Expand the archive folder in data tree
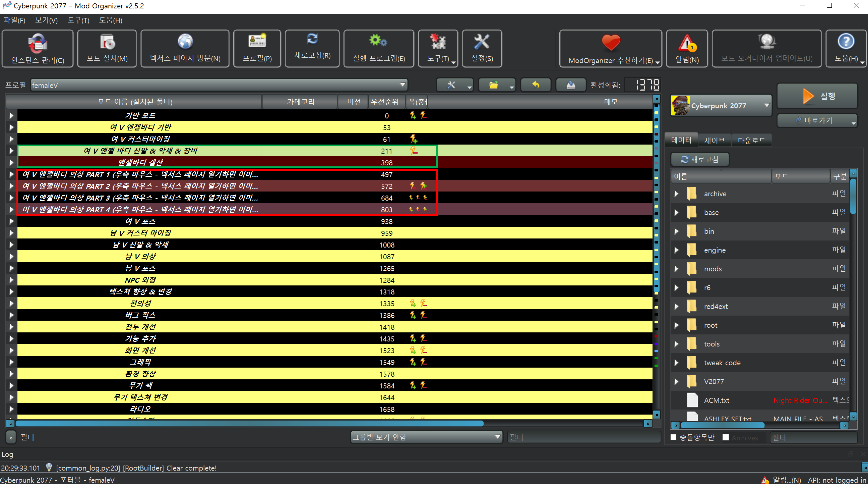Screen dimensions: 868x484 pyautogui.click(x=676, y=194)
